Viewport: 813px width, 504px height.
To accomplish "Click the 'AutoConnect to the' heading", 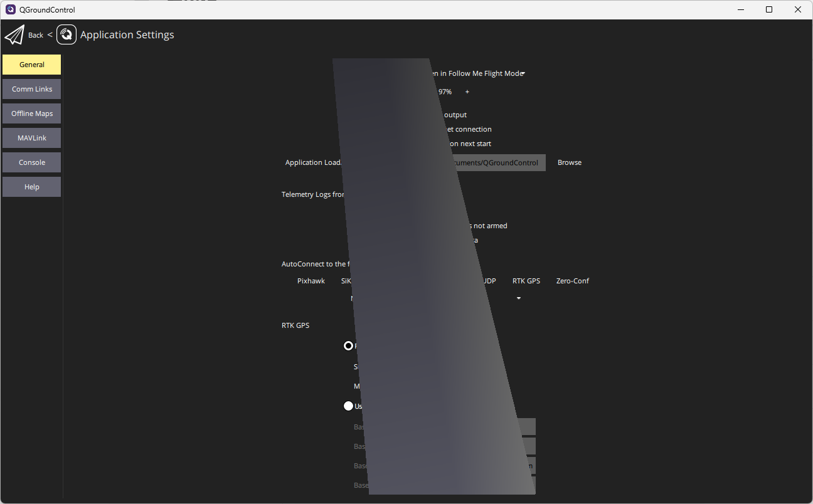I will tap(314, 264).
